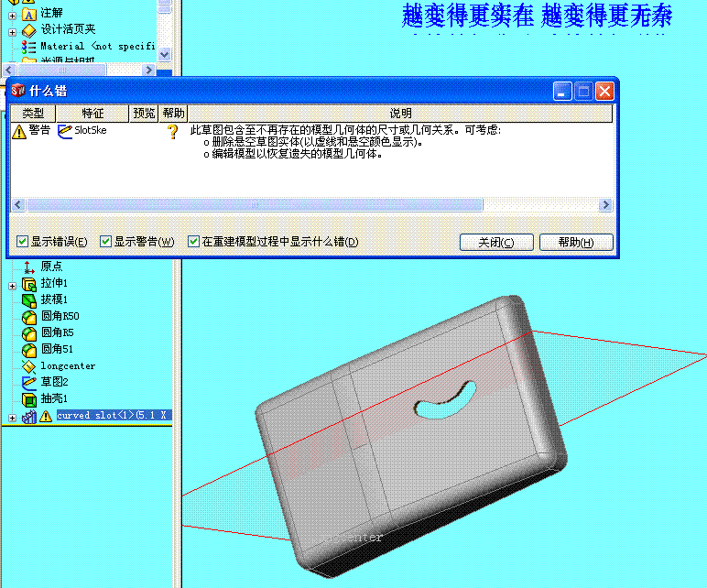
Task: Click feature tree scrollbar right arrow
Action: (148, 70)
